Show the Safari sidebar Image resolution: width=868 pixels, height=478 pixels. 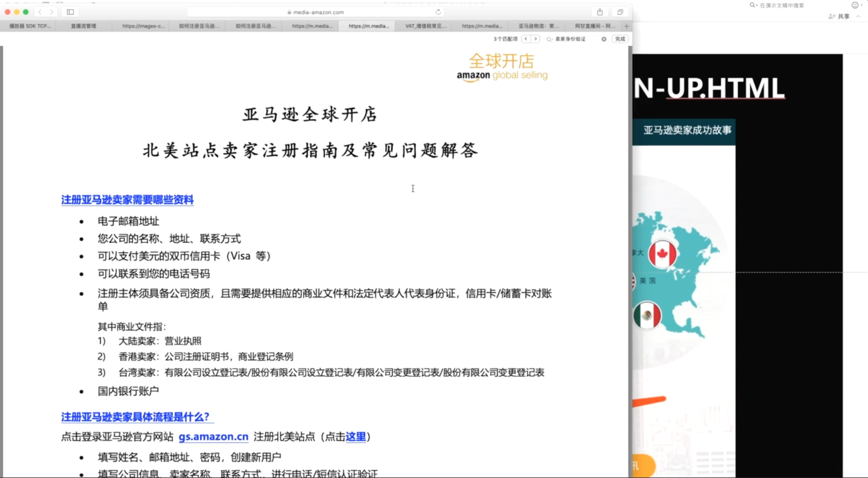[71, 12]
